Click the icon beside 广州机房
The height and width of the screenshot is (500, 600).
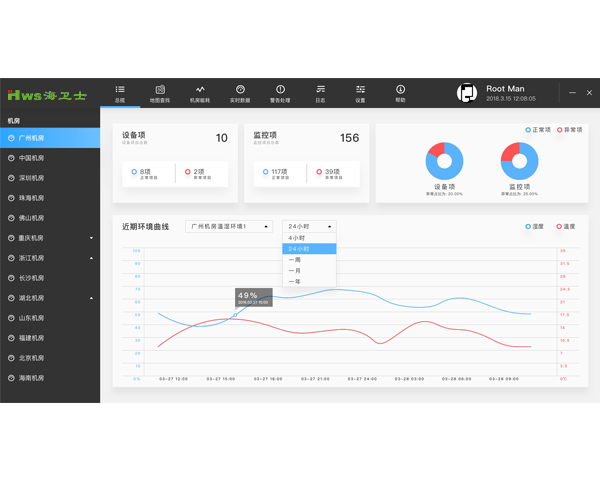pos(11,138)
